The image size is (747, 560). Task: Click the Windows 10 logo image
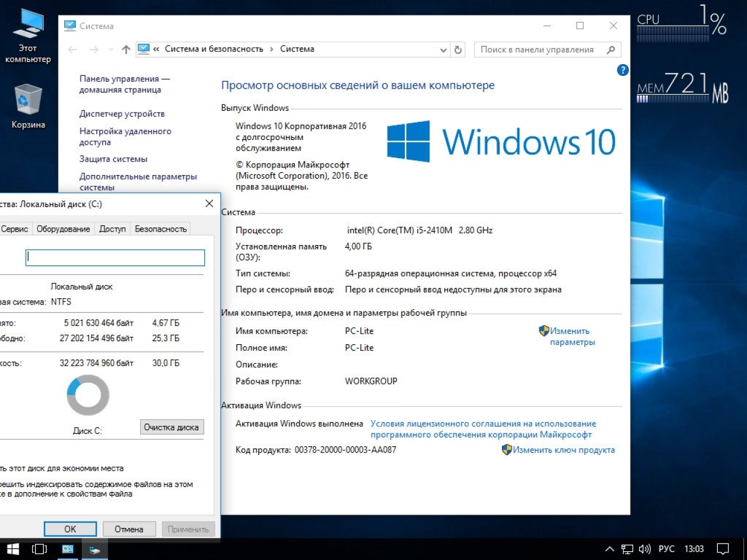(501, 142)
